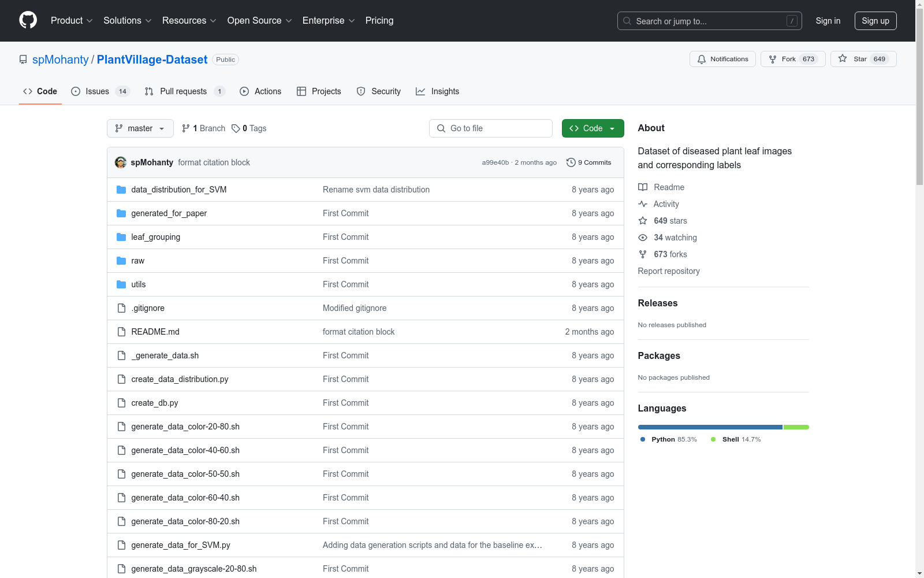This screenshot has width=924, height=578.
Task: Click the repository icon beside spMohanty
Action: 23,60
